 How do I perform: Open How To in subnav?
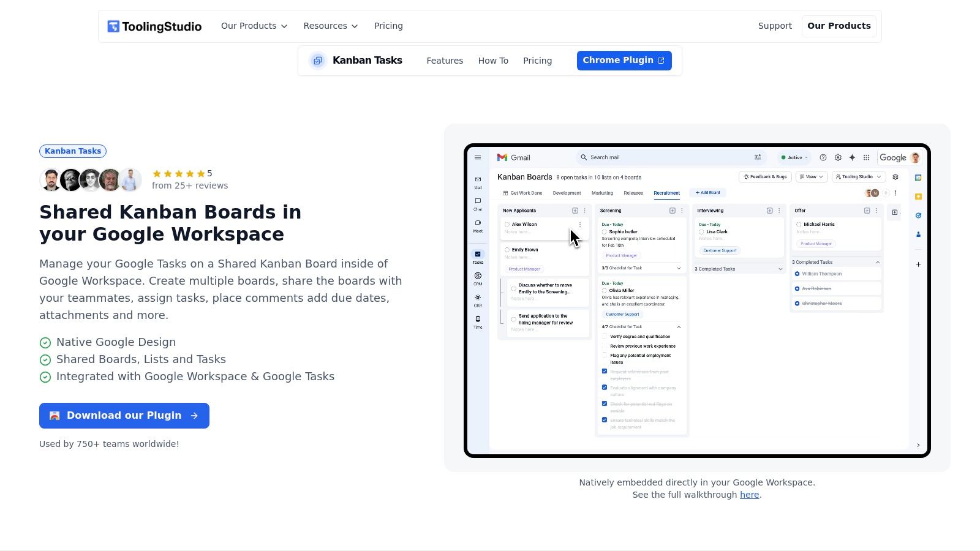493,61
